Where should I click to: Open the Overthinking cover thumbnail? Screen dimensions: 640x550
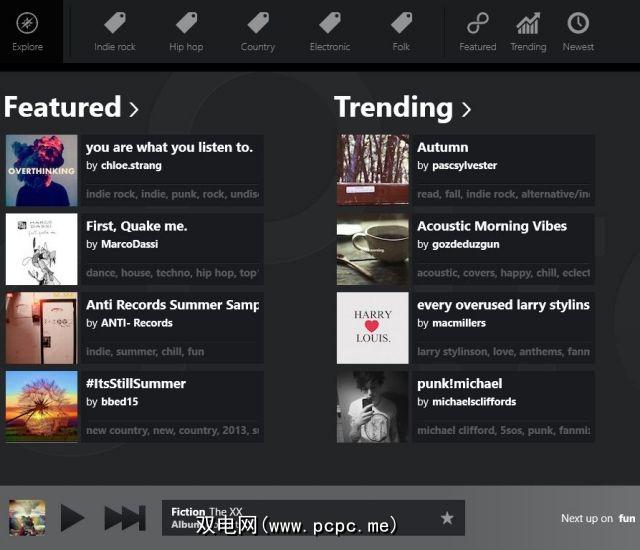point(41,170)
